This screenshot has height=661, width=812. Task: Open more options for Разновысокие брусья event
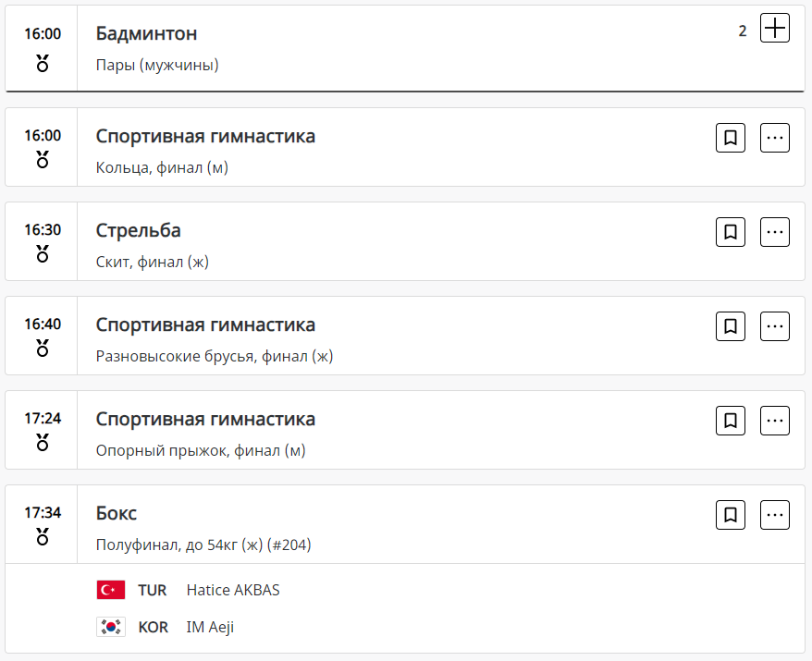tap(774, 326)
